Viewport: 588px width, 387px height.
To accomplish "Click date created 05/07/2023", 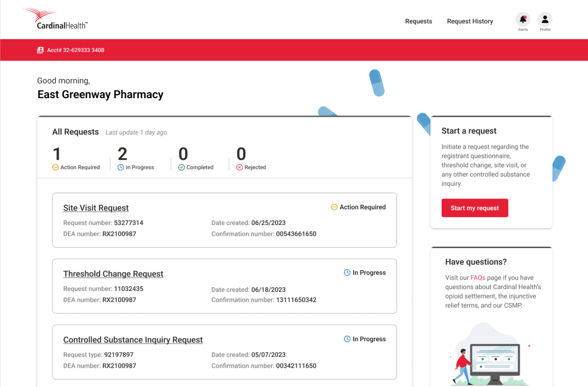I will click(268, 355).
